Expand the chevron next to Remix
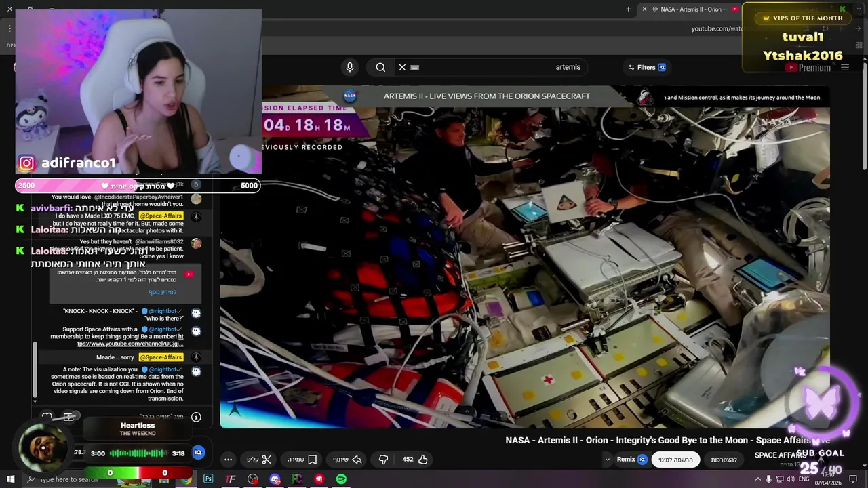This screenshot has height=488, width=868. (607, 459)
